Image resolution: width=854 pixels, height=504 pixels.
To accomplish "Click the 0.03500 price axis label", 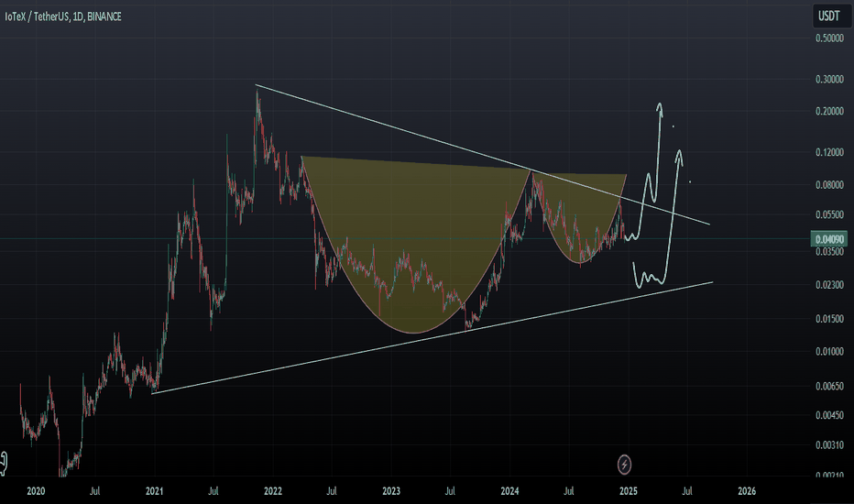I will click(829, 252).
